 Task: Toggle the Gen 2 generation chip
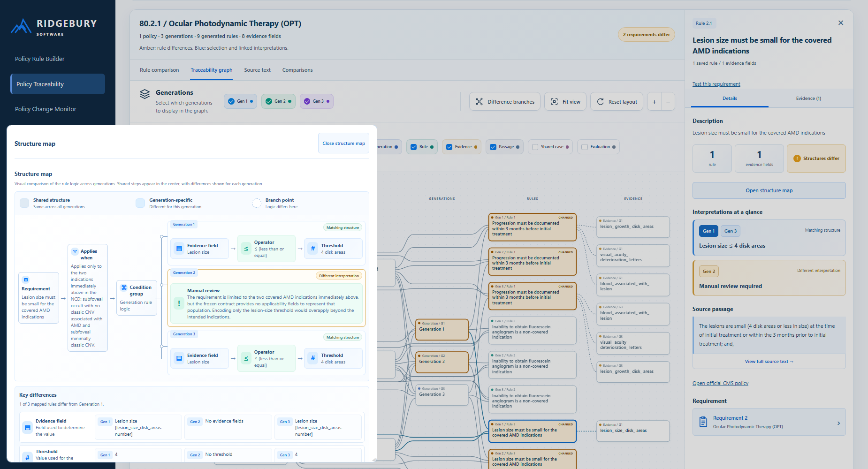[x=278, y=101]
